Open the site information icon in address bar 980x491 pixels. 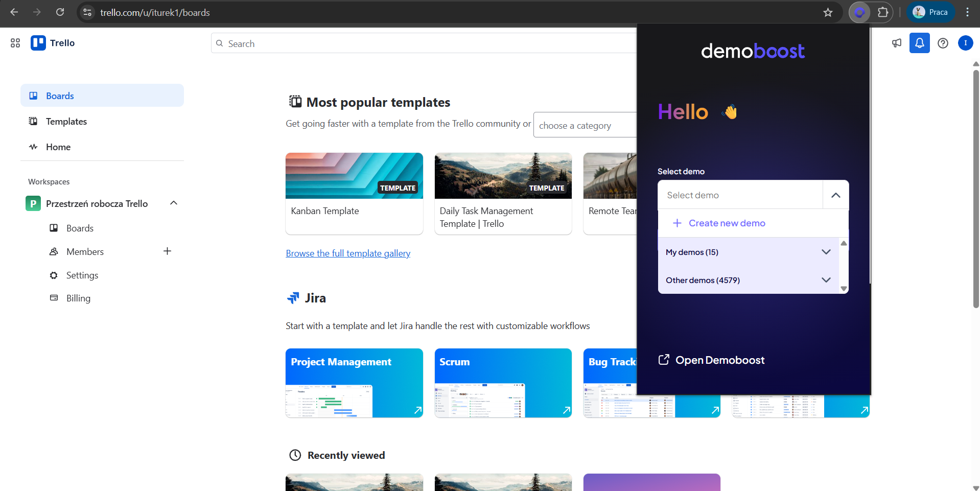87,12
